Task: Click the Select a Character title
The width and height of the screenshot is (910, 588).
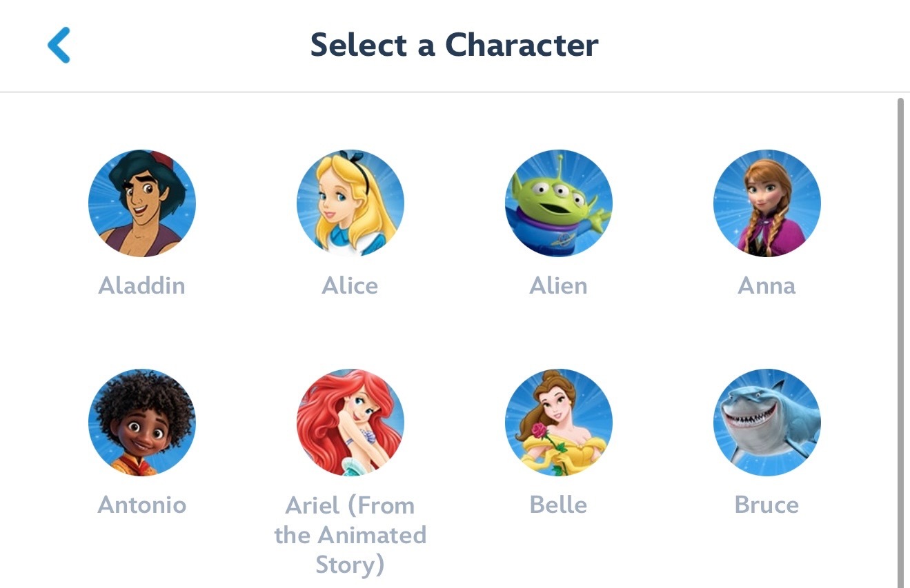Action: [455, 44]
